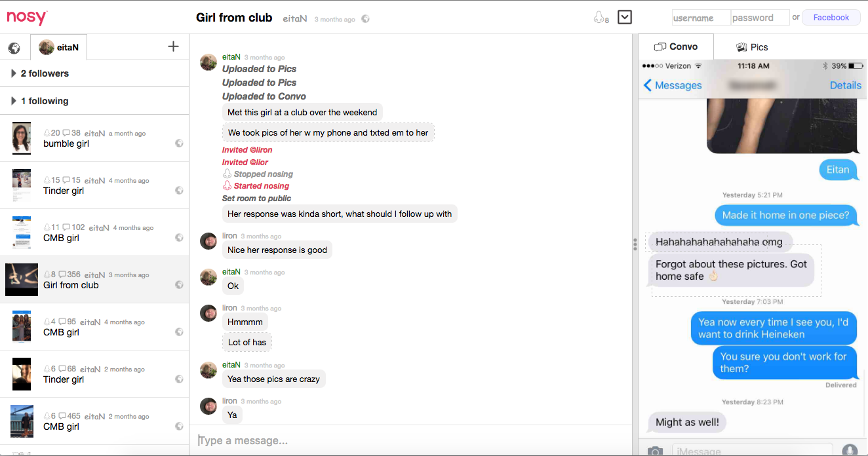Click the Details link in Messages
Viewport: 868px width, 456px height.
(845, 85)
